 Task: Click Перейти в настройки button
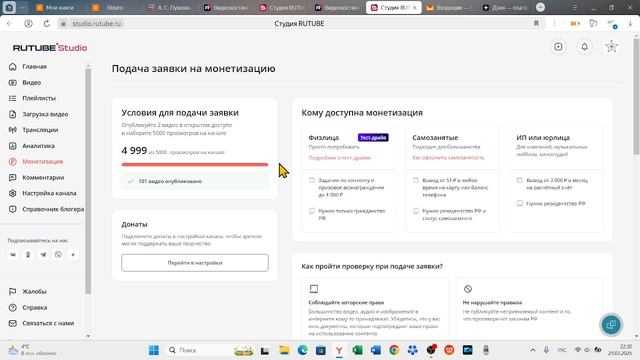coord(195,263)
